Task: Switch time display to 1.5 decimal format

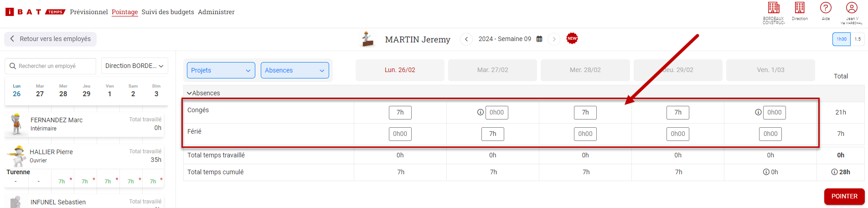Action: (x=858, y=39)
